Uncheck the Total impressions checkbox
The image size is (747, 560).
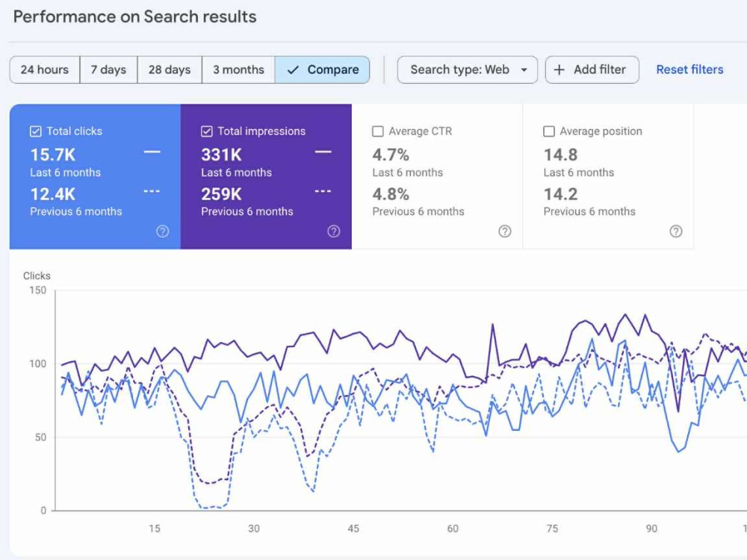(x=206, y=131)
